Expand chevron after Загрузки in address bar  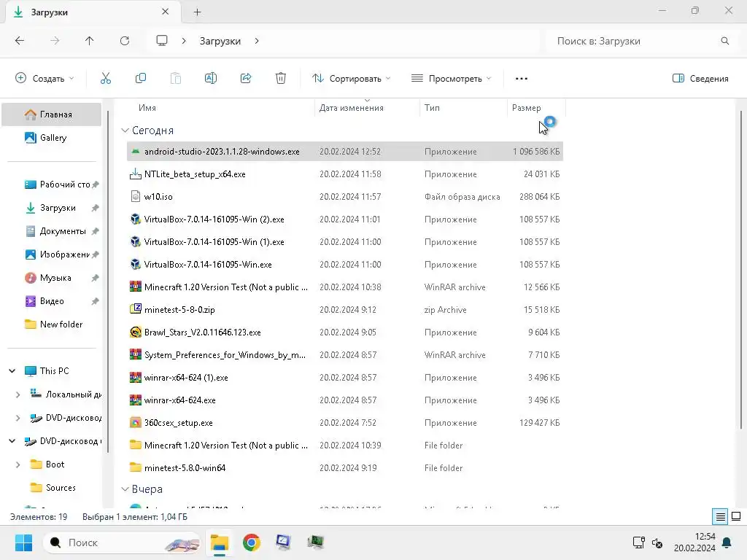click(x=257, y=41)
